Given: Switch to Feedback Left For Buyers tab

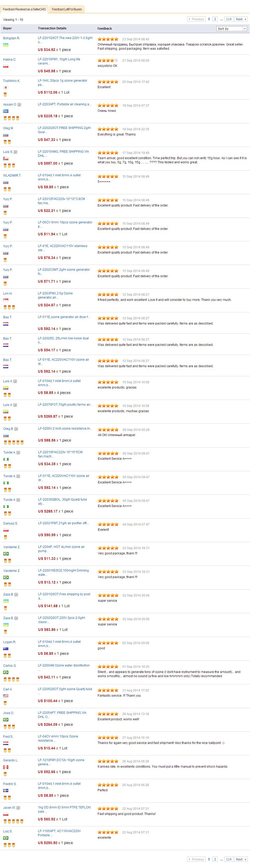Looking at the screenshot, I should coord(67,9).
